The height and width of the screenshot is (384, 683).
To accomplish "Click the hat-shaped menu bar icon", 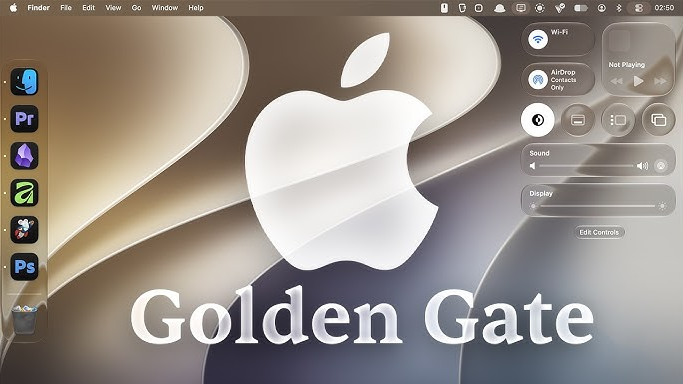I will tap(500, 8).
